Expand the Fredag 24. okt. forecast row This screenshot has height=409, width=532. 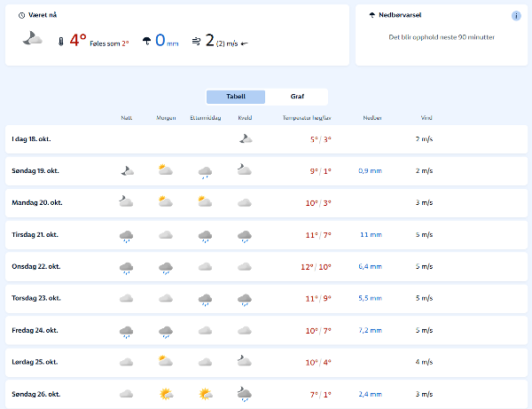tap(266, 330)
